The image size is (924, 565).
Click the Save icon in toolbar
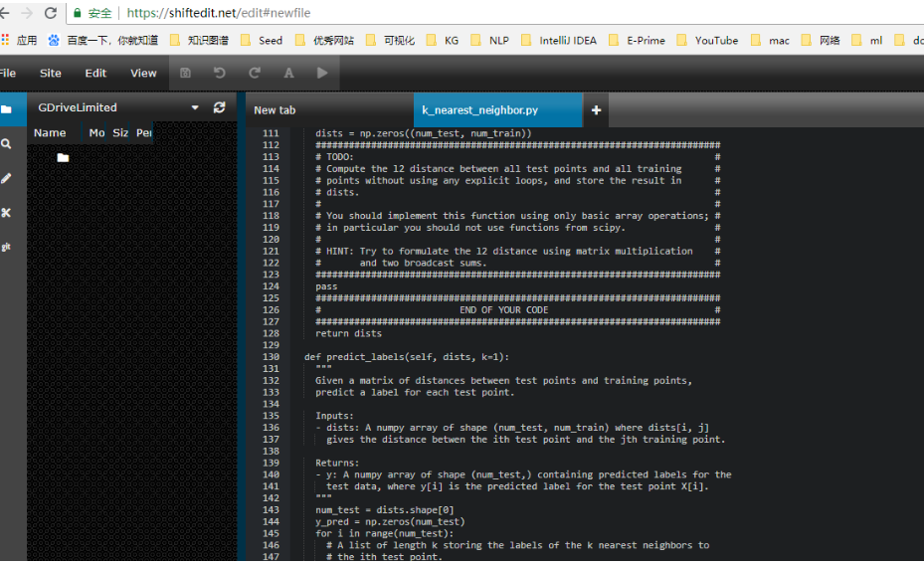[x=185, y=73]
